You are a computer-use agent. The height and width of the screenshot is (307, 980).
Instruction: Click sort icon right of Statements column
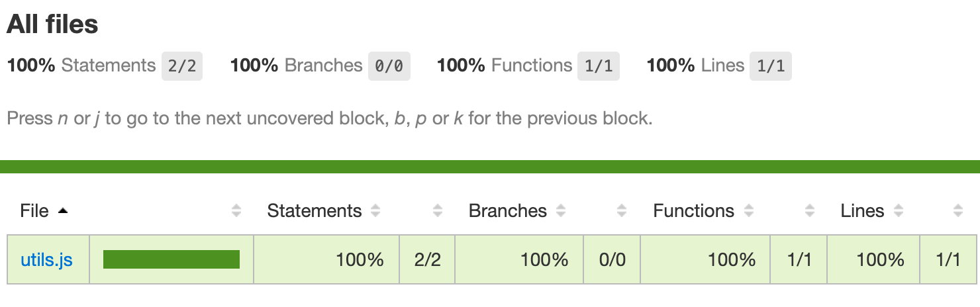437,211
